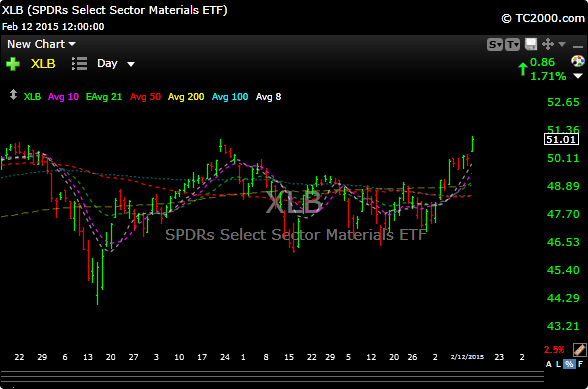The height and width of the screenshot is (389, 588).
Task: Click the green plus add-indicator icon
Action: click(x=13, y=64)
